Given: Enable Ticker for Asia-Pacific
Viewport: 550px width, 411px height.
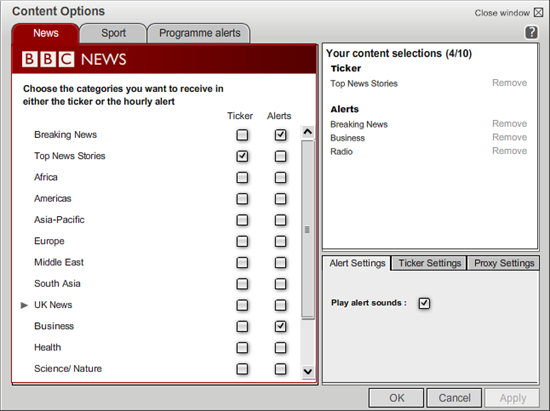Looking at the screenshot, I should (242, 220).
